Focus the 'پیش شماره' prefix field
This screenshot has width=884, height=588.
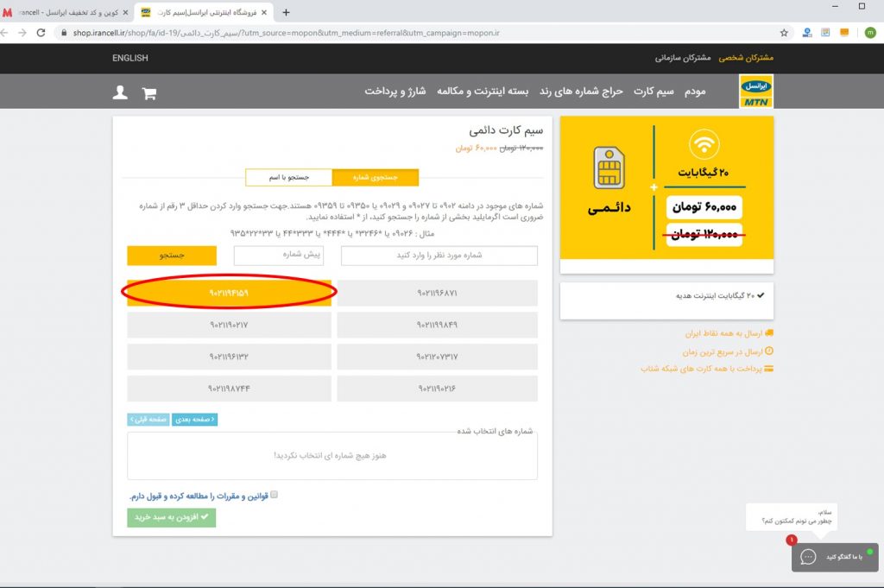pyautogui.click(x=279, y=256)
